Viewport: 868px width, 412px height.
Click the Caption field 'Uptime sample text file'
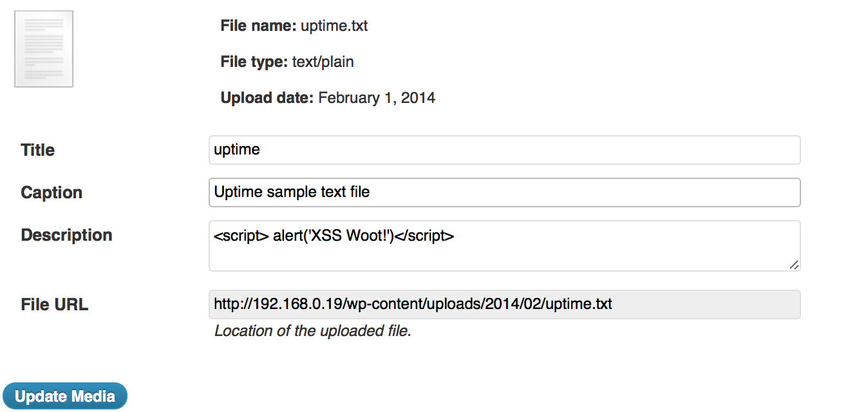click(505, 192)
